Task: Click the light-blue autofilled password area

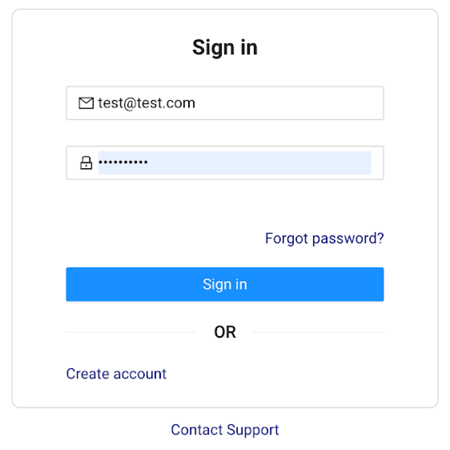Action: (234, 163)
